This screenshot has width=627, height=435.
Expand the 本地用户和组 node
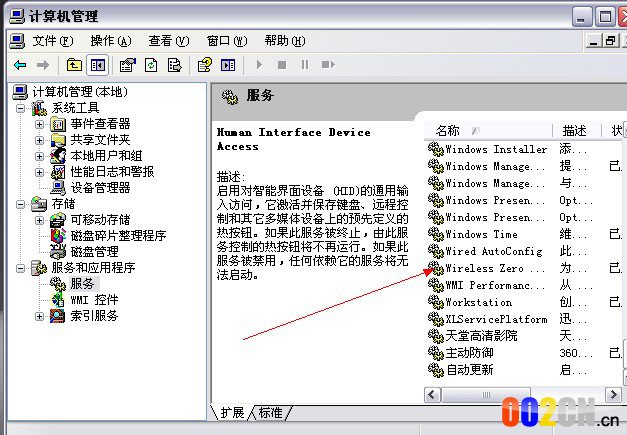point(39,156)
